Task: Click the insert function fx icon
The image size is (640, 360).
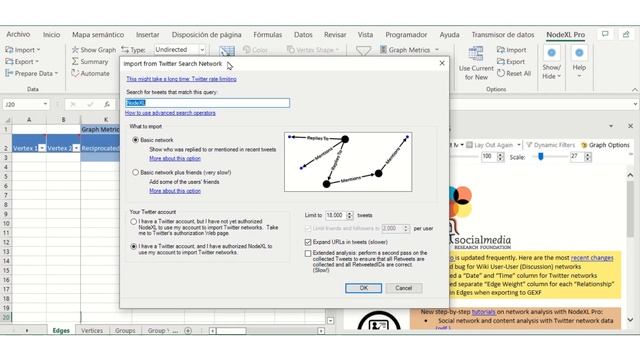Action: coord(107,104)
